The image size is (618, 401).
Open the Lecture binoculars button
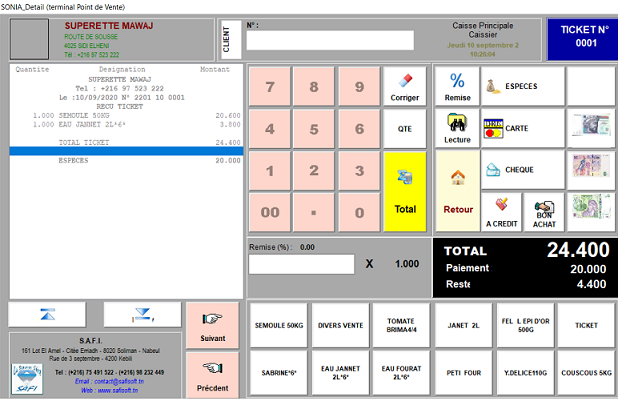pos(457,129)
